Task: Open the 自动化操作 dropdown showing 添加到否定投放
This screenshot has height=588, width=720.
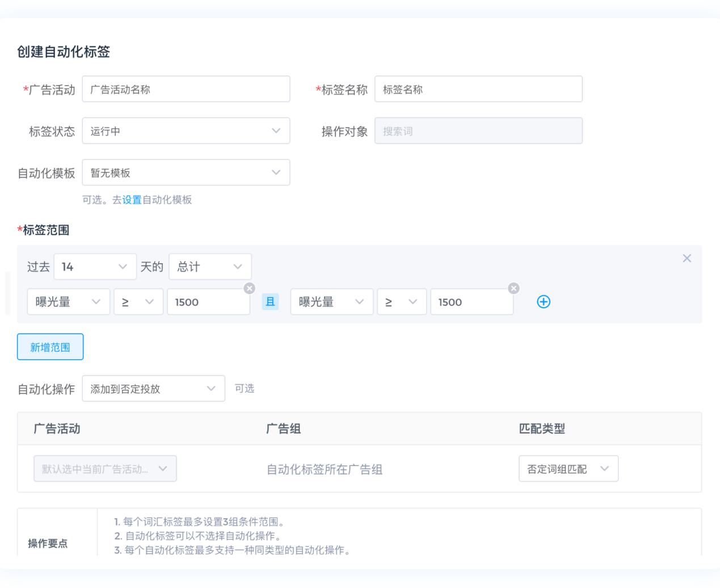Action: pos(153,389)
